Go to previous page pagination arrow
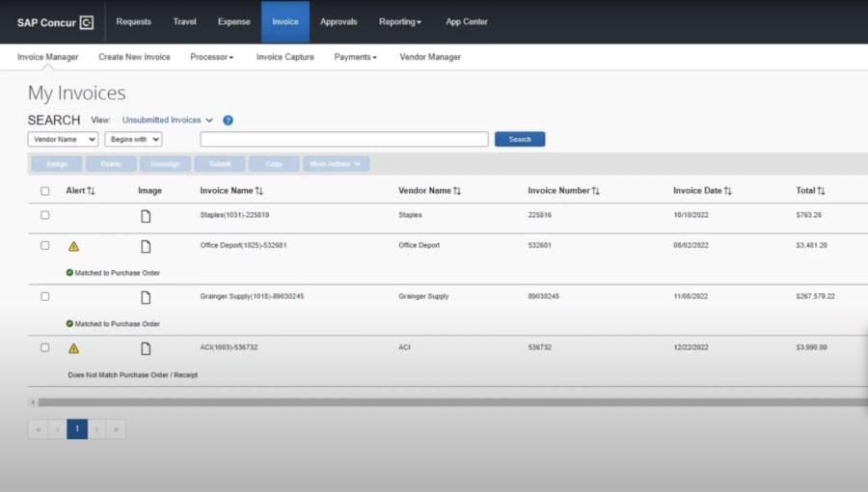Viewport: 868px width, 492px height. pyautogui.click(x=57, y=429)
